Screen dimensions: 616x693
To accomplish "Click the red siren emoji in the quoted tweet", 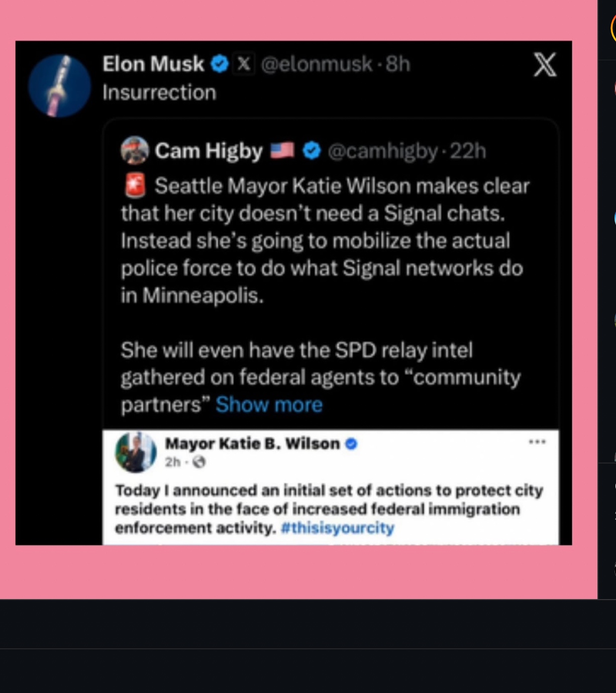I will (135, 186).
